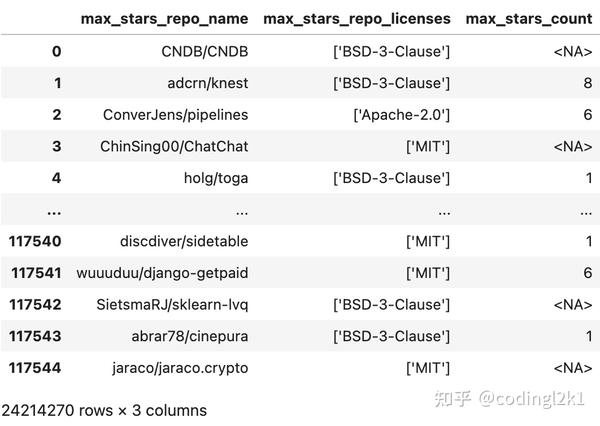600x426 pixels.
Task: Click row index 0
Action: click(57, 51)
